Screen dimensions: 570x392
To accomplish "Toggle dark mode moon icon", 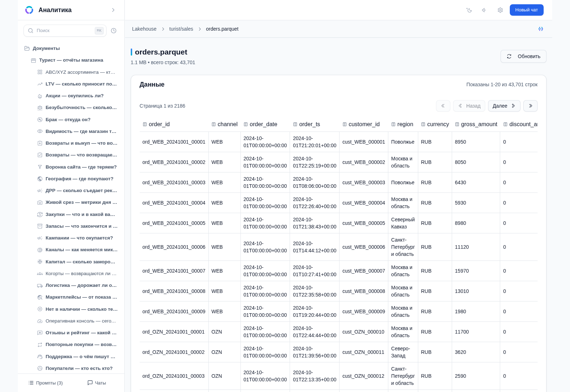I will click(x=469, y=10).
